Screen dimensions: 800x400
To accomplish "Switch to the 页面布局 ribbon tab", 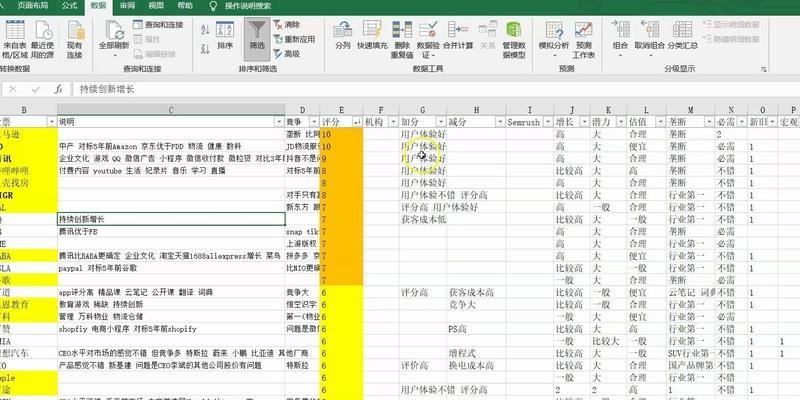I will pos(33,6).
